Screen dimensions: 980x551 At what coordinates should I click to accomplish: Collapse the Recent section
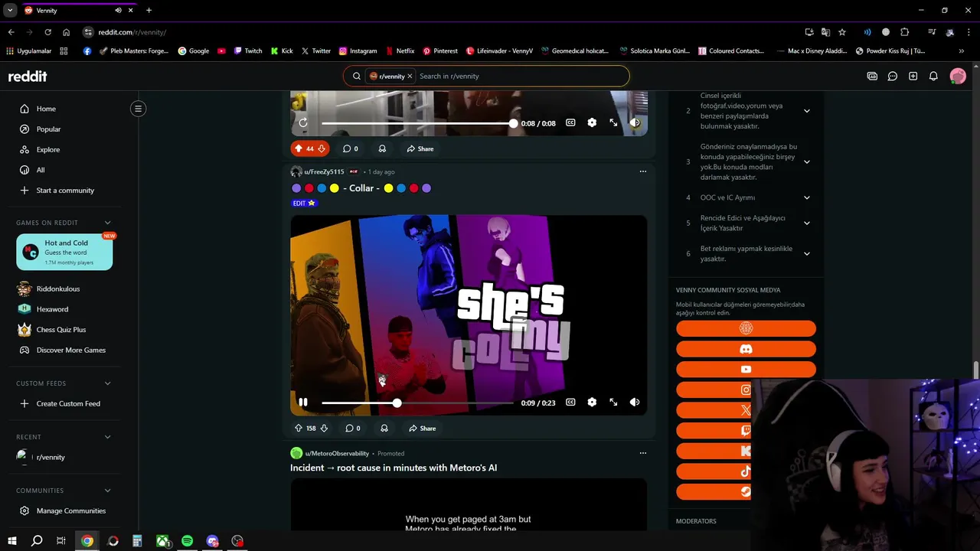point(107,437)
